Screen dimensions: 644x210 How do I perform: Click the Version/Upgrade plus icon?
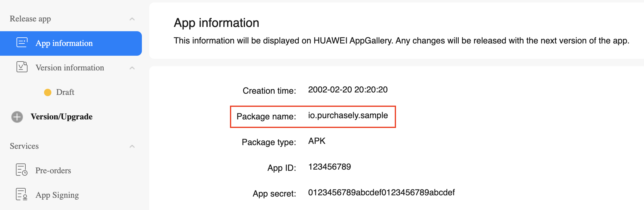pos(17,117)
